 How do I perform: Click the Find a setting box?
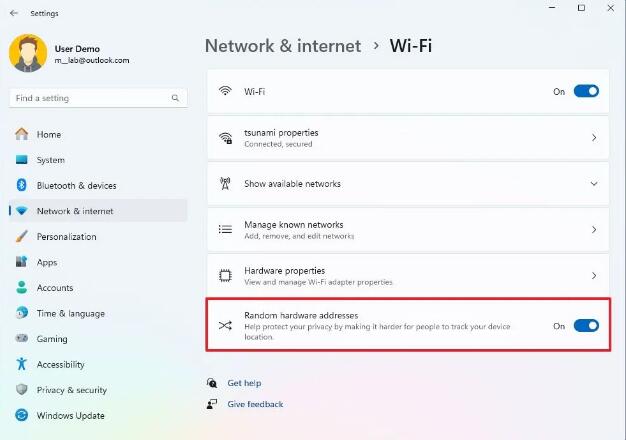(90, 98)
